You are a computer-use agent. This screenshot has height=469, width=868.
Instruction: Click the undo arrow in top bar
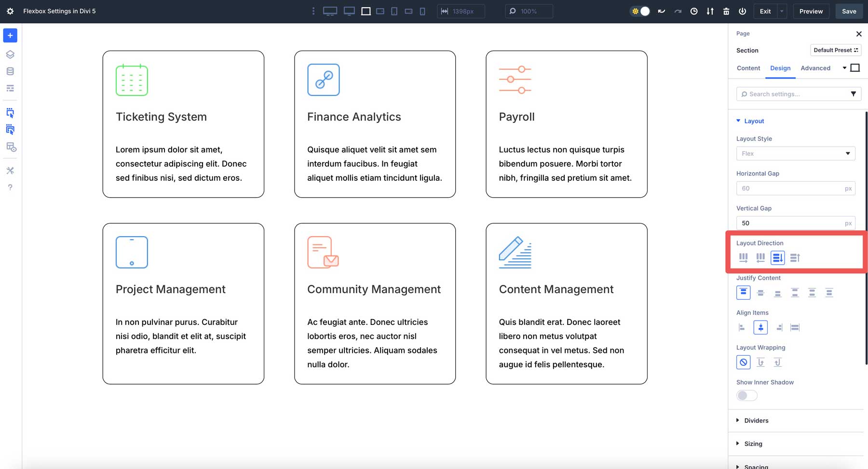662,11
